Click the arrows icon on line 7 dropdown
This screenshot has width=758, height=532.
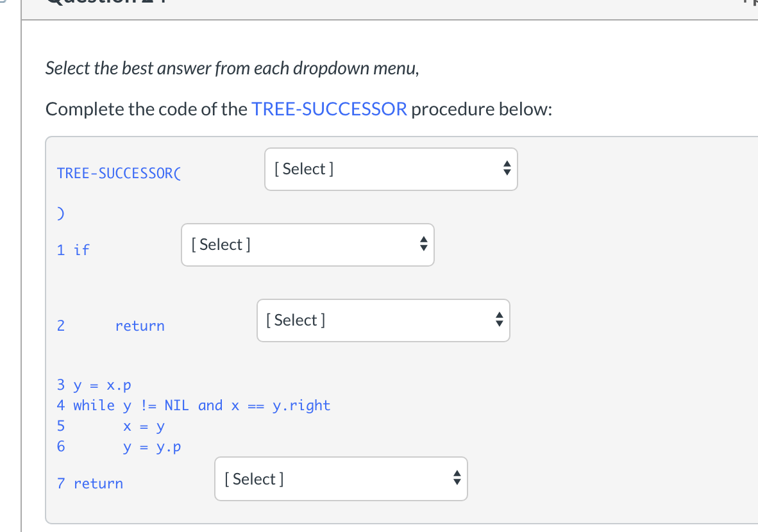pyautogui.click(x=456, y=479)
